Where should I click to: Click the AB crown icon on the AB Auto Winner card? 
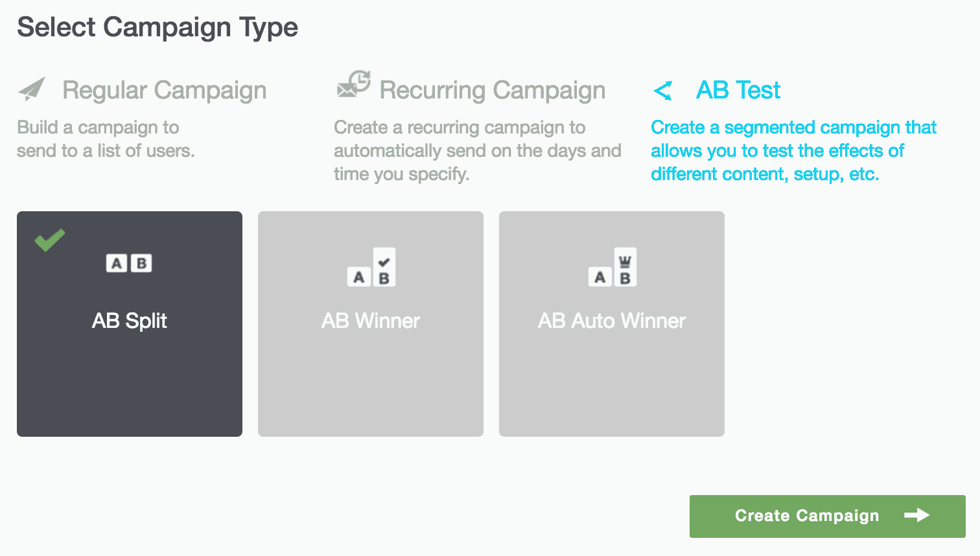[x=612, y=268]
